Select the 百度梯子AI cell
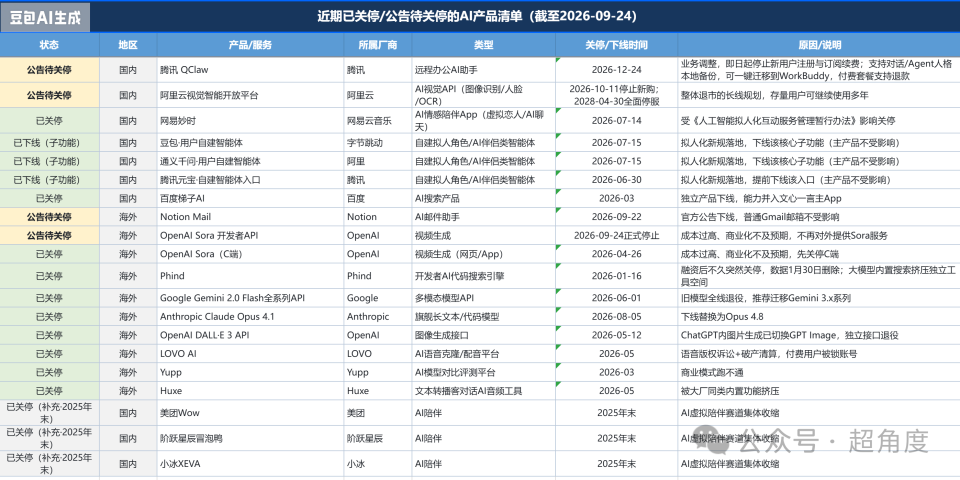This screenshot has height=480, width=960. 250,198
